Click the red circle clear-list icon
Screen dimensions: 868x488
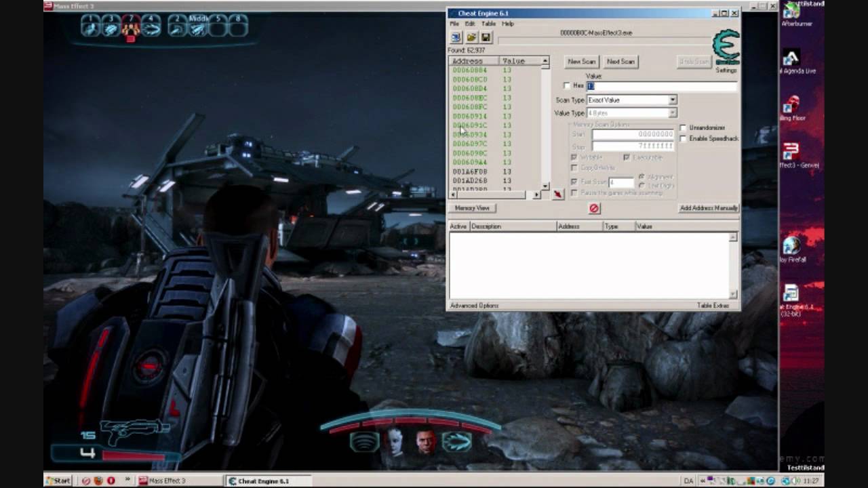[x=594, y=208]
